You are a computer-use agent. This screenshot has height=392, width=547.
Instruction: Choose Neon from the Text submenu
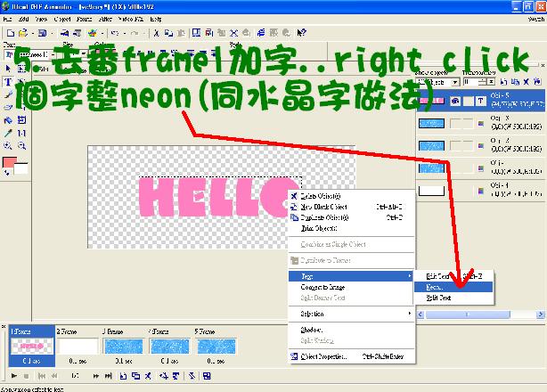click(x=436, y=287)
